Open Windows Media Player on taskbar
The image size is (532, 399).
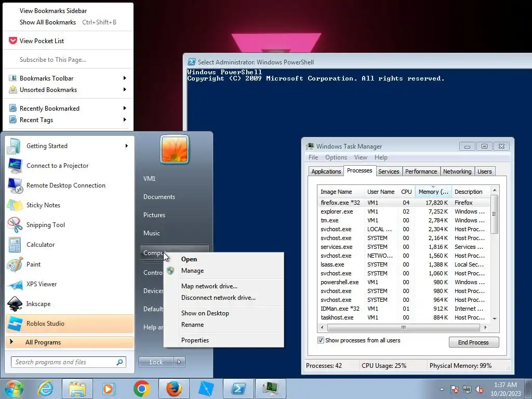pos(109,389)
